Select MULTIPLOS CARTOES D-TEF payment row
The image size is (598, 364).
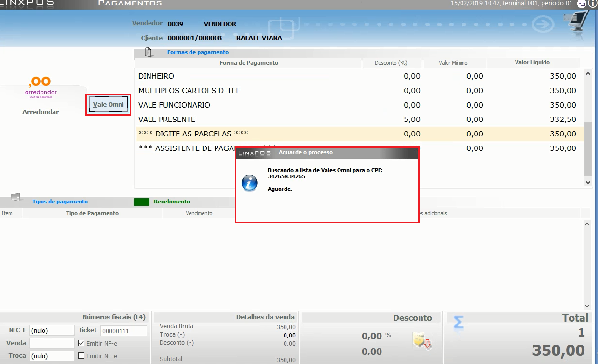(x=359, y=91)
